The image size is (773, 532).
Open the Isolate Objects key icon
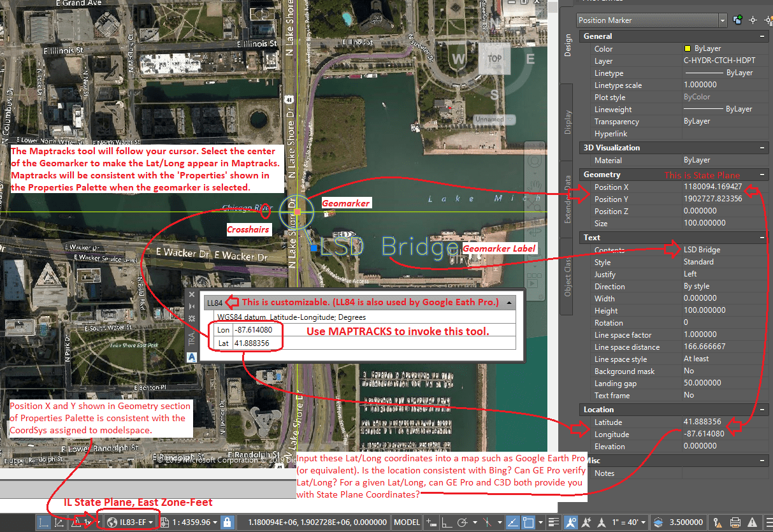(x=718, y=522)
